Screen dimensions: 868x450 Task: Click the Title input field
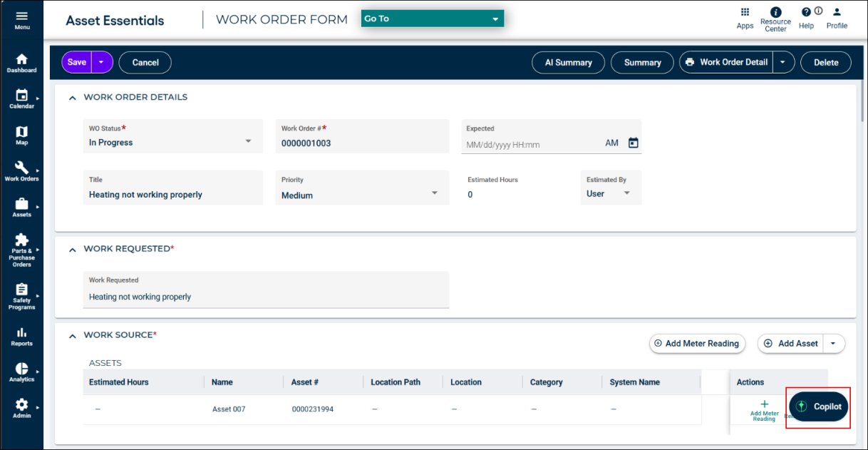tap(173, 188)
